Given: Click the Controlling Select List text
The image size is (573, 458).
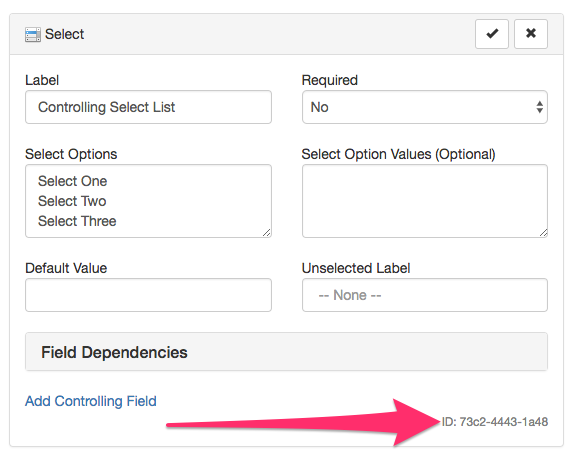Looking at the screenshot, I should point(106,107).
